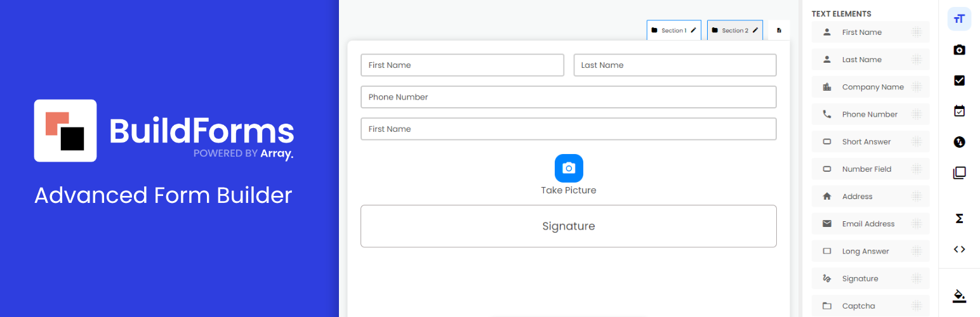980x317 pixels.
Task: Click the BuildForms logo icon
Action: click(65, 131)
